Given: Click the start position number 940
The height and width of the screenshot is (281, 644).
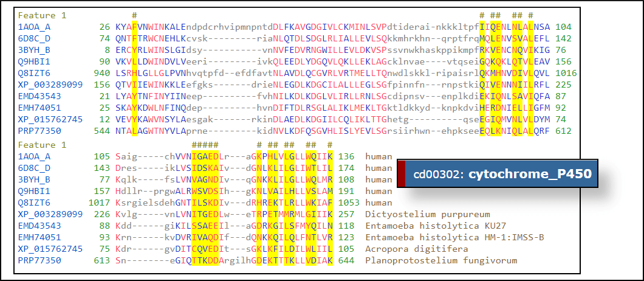Looking at the screenshot, I should point(102,74).
